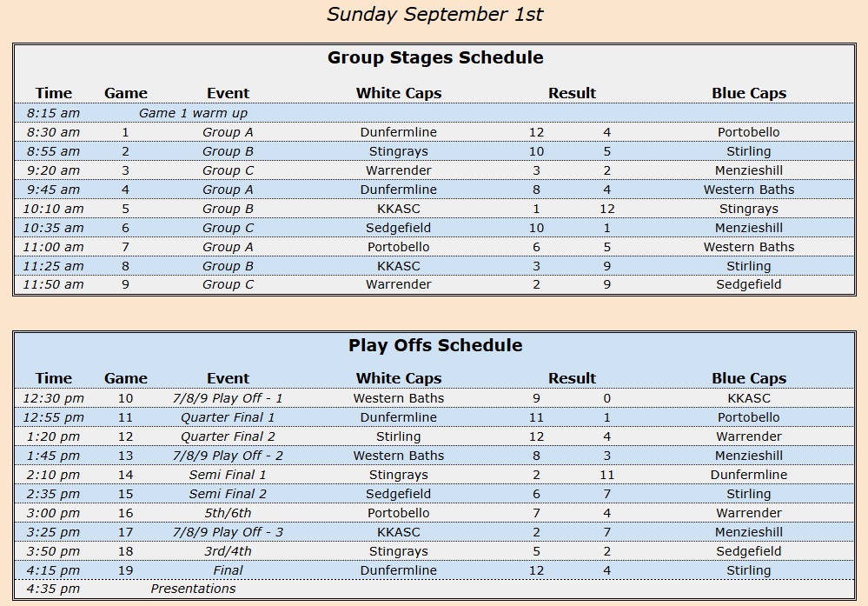Click the 'Quarter Final 2' event cell
The height and width of the screenshot is (606, 868).
pyautogui.click(x=228, y=436)
